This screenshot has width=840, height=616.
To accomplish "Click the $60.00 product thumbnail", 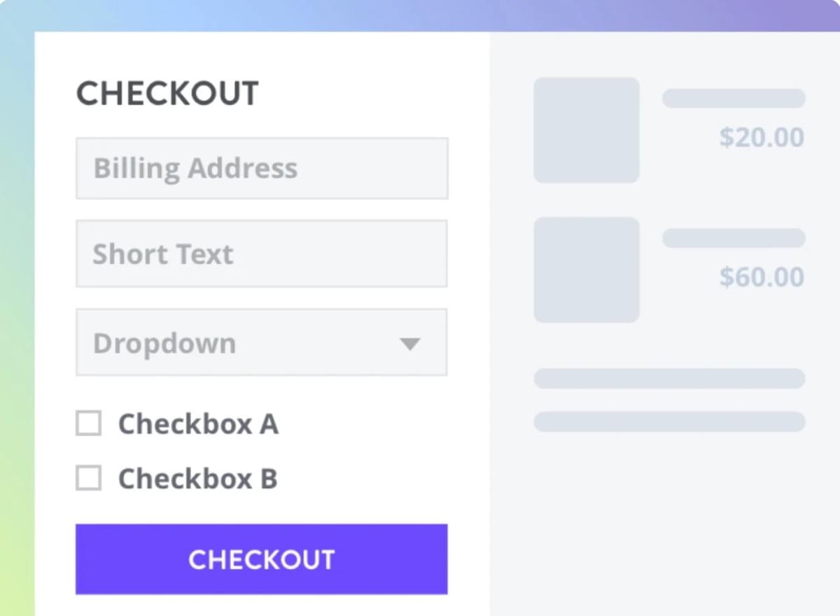I will pos(587,269).
